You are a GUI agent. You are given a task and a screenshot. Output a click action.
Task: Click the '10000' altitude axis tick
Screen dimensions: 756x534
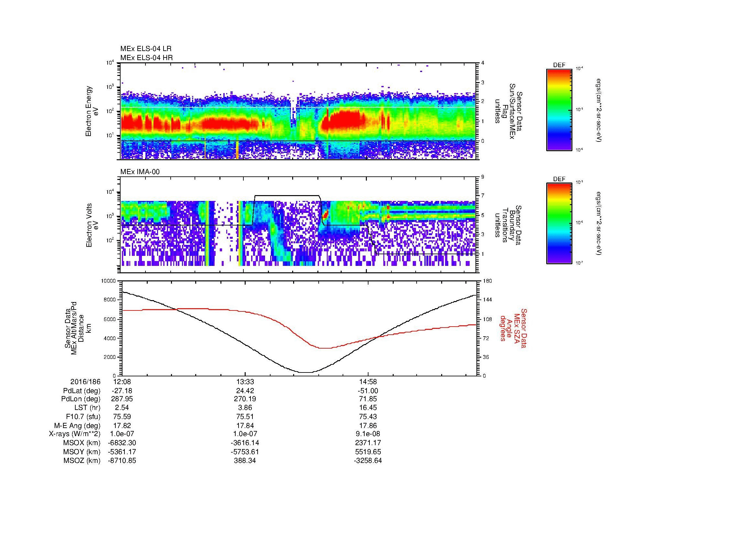(x=109, y=281)
